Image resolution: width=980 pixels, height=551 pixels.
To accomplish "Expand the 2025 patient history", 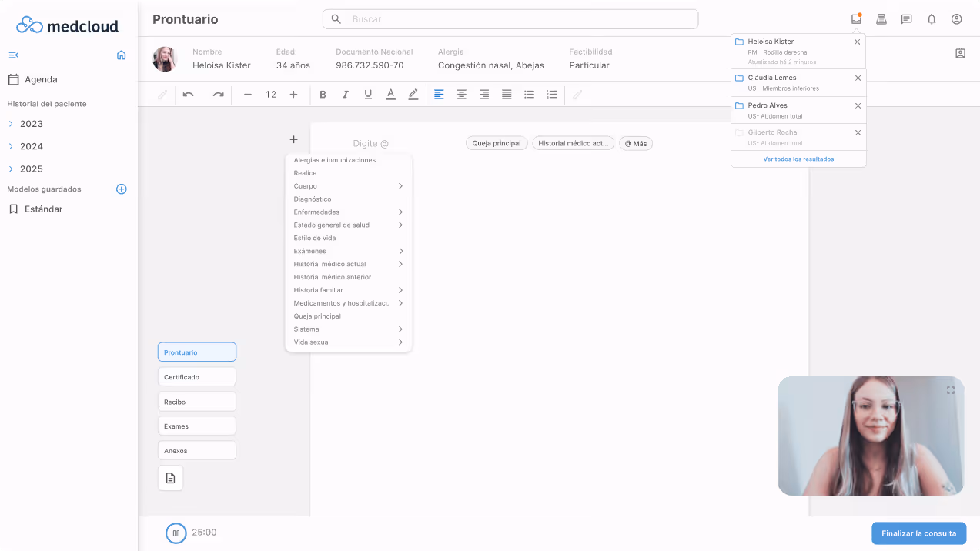I will [11, 169].
